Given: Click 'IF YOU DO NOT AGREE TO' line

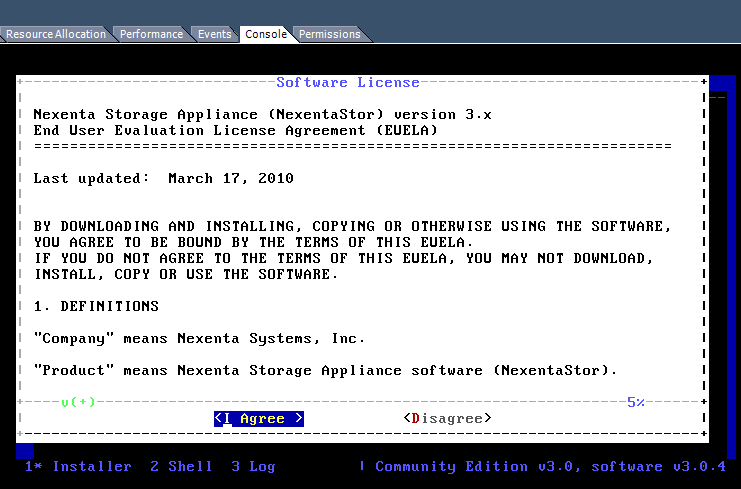Looking at the screenshot, I should [343, 258].
